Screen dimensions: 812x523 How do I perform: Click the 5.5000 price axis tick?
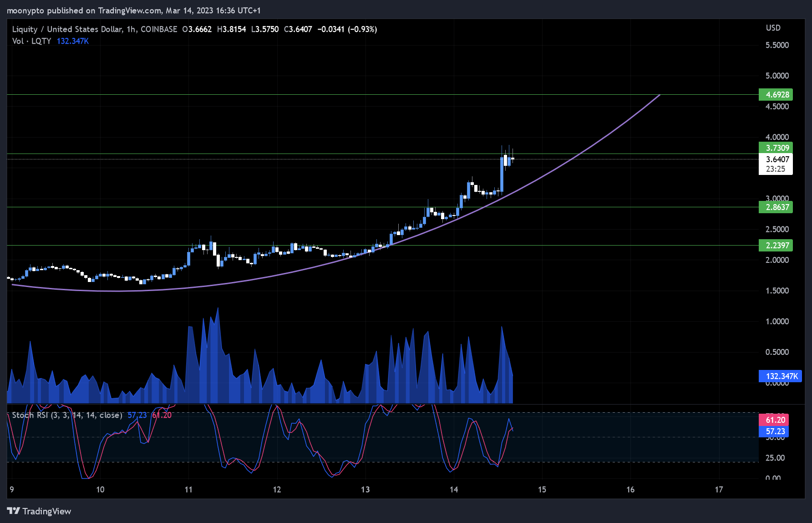click(x=777, y=45)
